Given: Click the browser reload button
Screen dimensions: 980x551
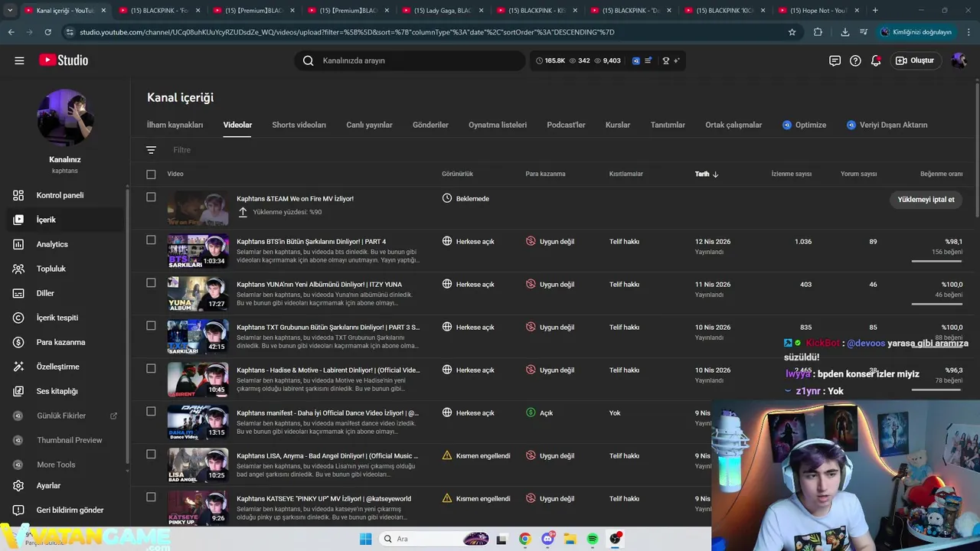Looking at the screenshot, I should 47,32.
